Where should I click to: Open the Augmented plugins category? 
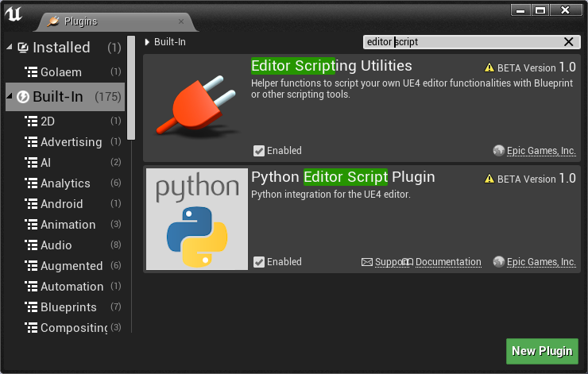point(65,265)
